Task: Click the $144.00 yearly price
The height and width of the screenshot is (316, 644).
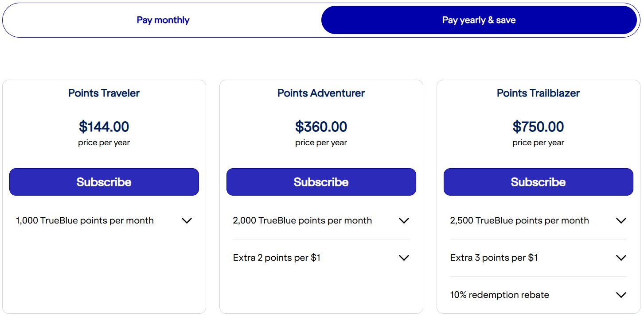Action: [104, 127]
